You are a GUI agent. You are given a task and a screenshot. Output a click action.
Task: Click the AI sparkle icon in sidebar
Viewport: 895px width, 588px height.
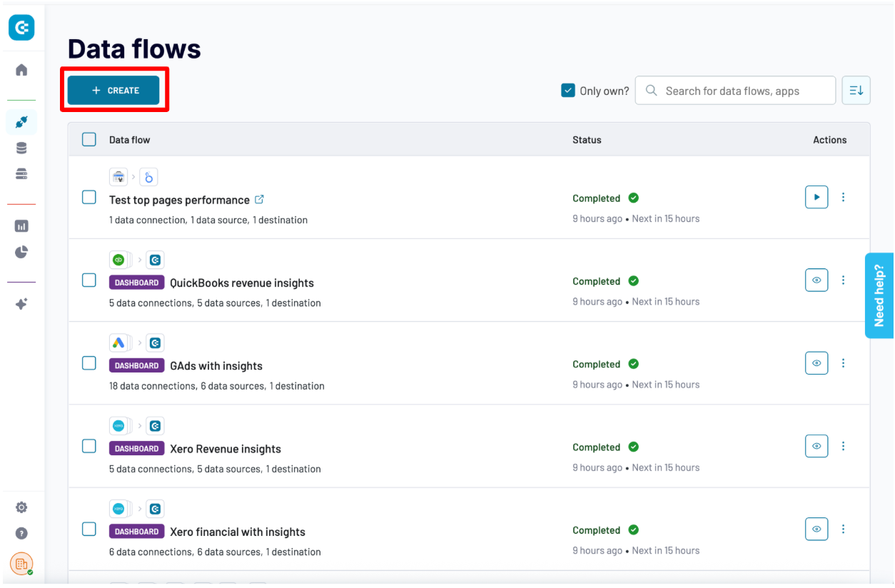21,304
